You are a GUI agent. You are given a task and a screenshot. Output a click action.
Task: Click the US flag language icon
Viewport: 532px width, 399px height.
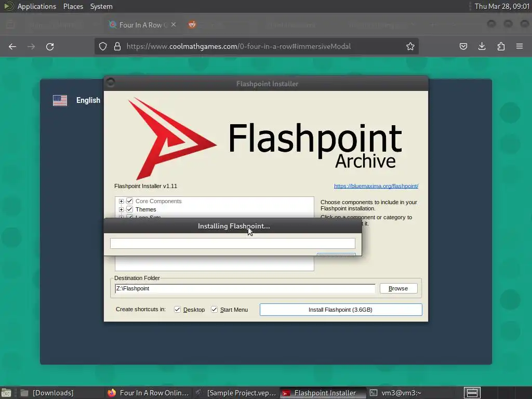pyautogui.click(x=60, y=100)
